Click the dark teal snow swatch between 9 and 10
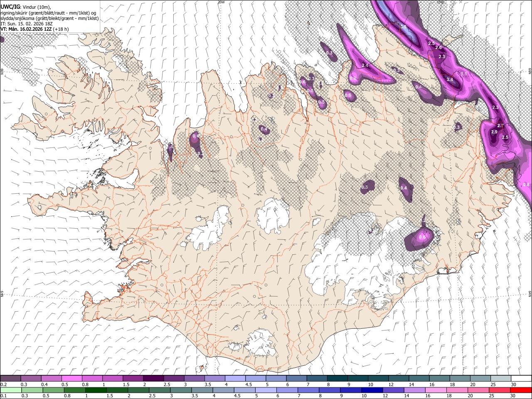This screenshot has width=532, height=399. coord(357,378)
